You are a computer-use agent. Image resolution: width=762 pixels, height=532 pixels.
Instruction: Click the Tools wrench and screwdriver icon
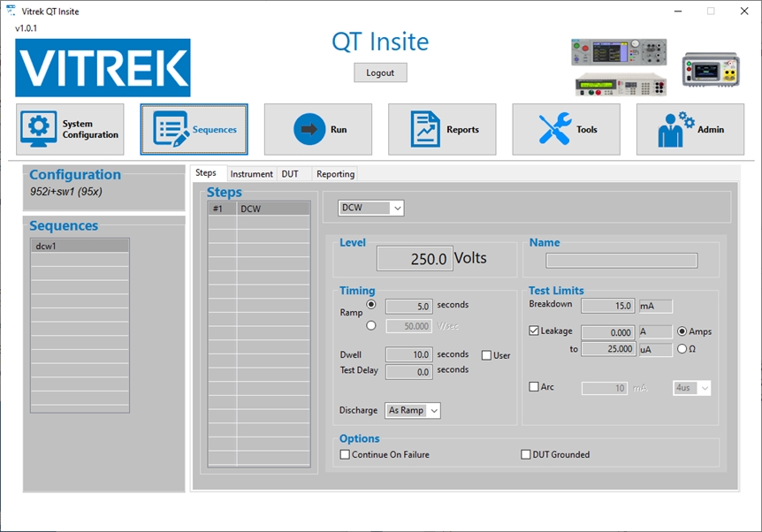[x=555, y=129]
